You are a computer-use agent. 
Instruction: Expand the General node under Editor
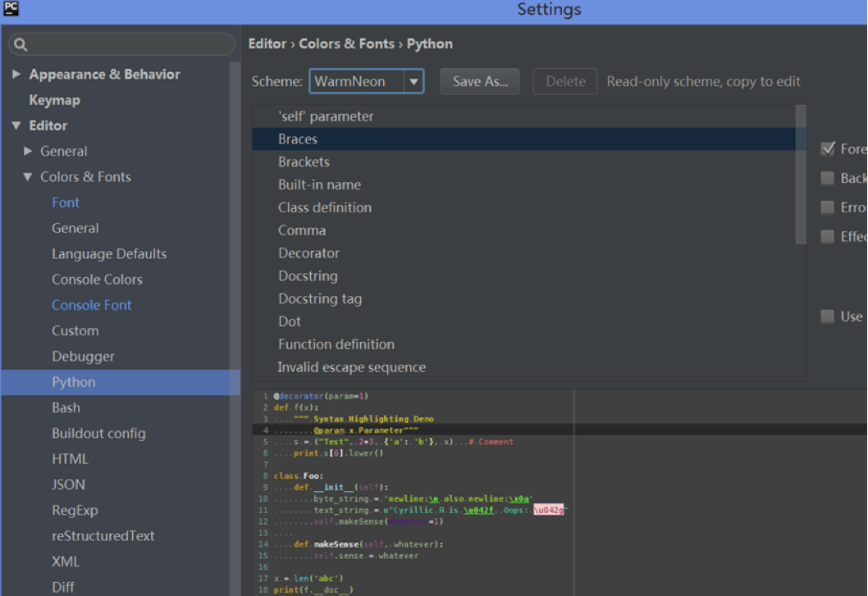tap(28, 151)
